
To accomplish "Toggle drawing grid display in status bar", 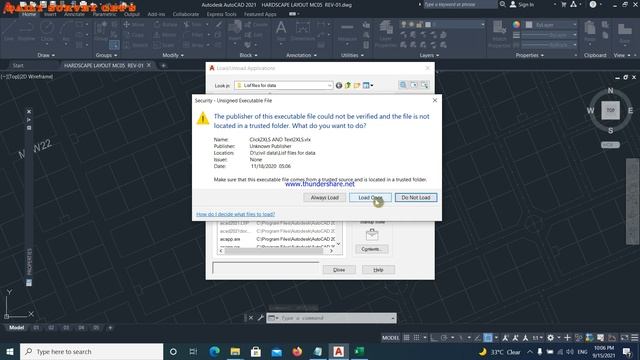I will coord(407,338).
